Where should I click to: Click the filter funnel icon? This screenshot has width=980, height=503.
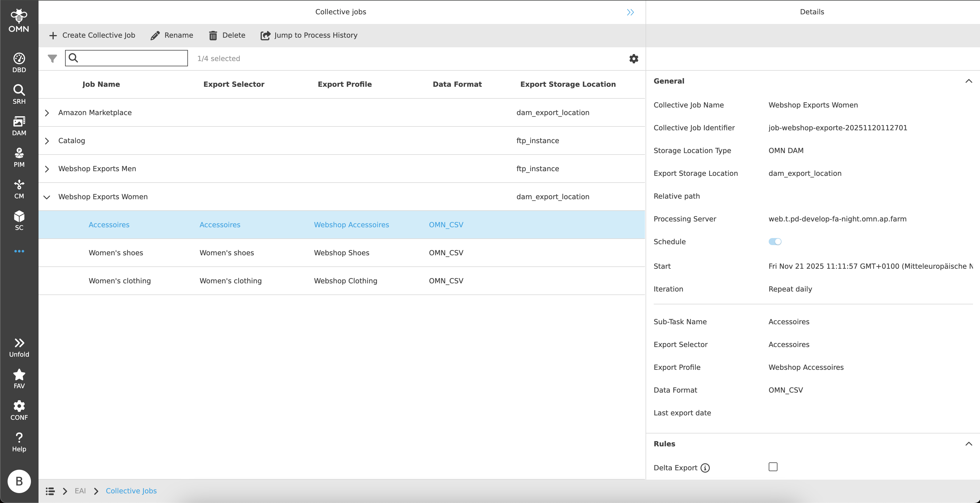[52, 58]
